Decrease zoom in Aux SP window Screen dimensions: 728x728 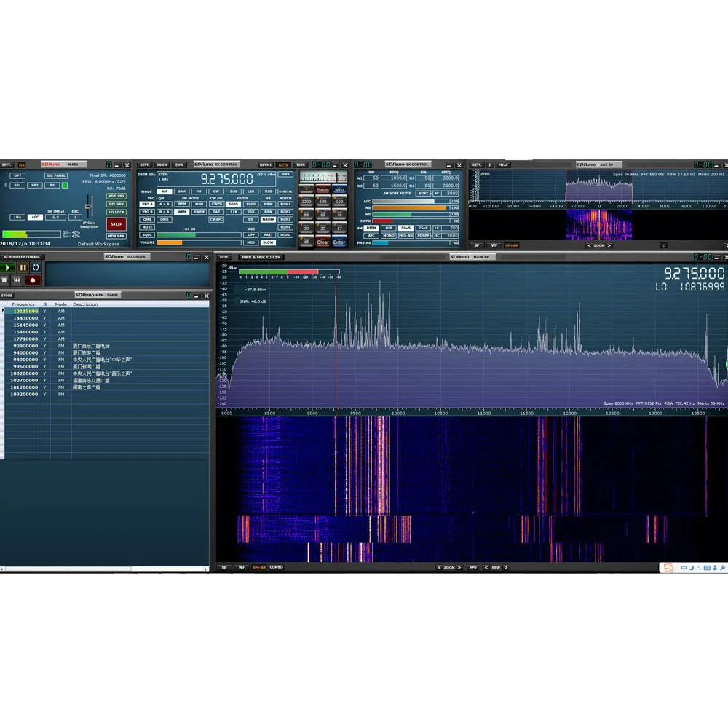(589, 245)
